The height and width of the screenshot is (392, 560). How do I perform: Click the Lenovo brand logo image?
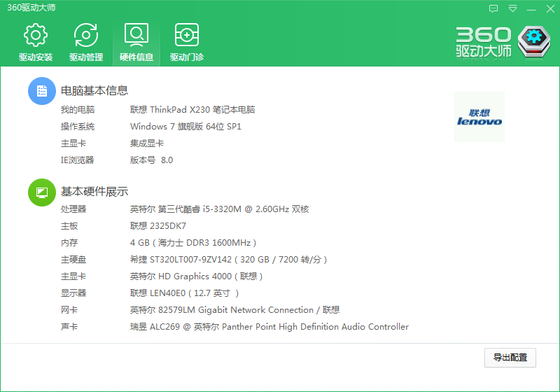coord(479,117)
